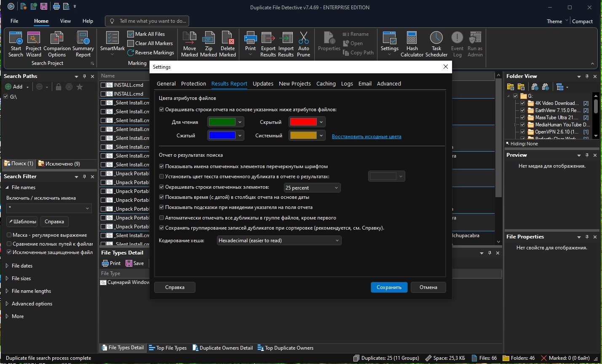Click the red hidden attribute color swatch
The height and width of the screenshot is (364, 602).
[x=303, y=122]
